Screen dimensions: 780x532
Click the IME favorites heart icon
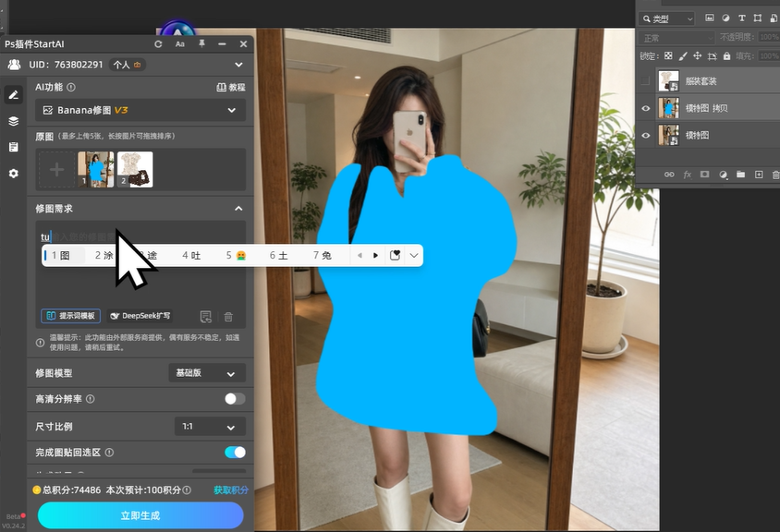(x=395, y=255)
